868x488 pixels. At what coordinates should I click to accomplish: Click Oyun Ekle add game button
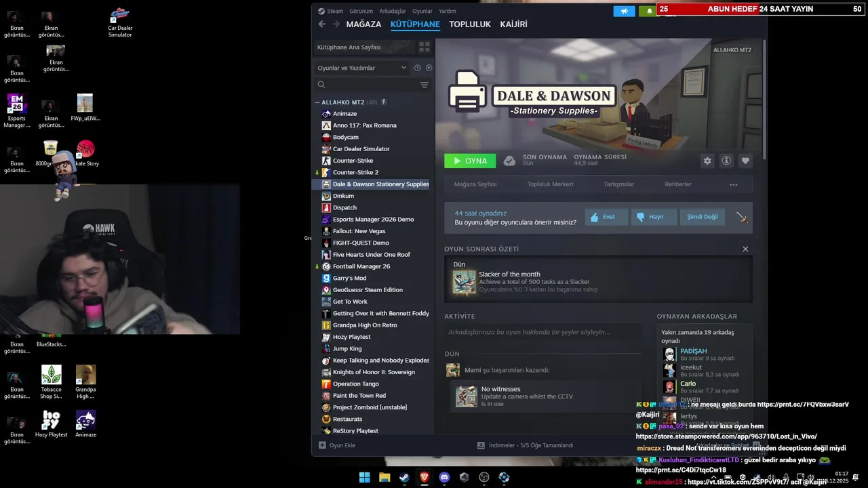(337, 445)
